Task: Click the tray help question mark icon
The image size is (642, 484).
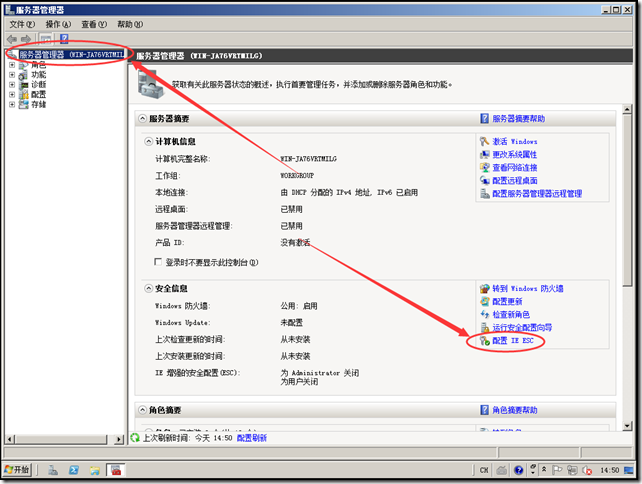Action: (x=519, y=470)
